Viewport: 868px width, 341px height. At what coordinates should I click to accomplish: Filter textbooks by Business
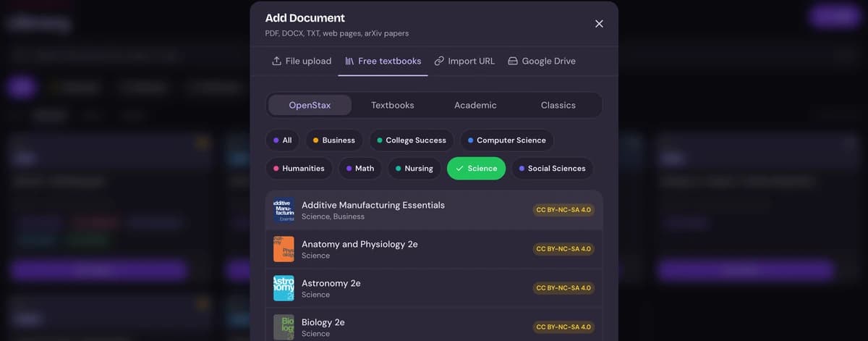coord(334,140)
